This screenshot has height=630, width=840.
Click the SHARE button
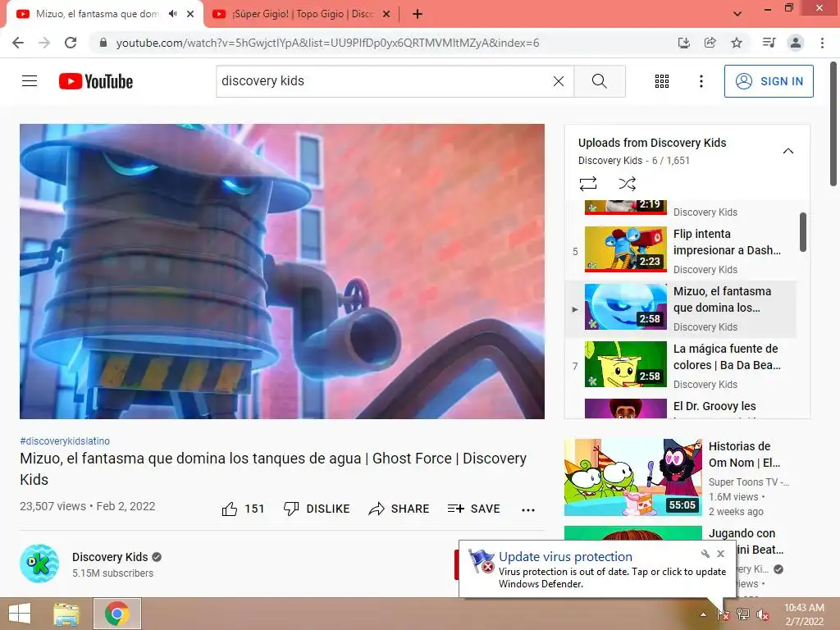tap(399, 509)
